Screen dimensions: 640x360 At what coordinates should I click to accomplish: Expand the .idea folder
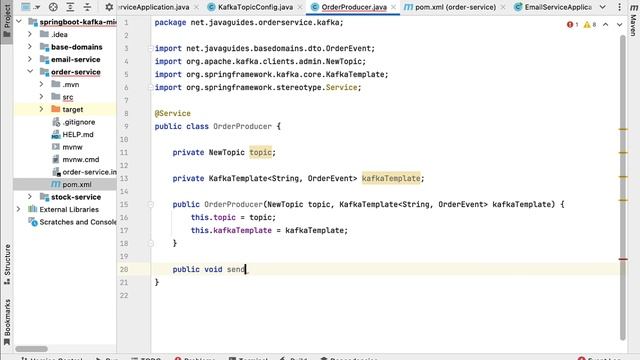[x=30, y=34]
